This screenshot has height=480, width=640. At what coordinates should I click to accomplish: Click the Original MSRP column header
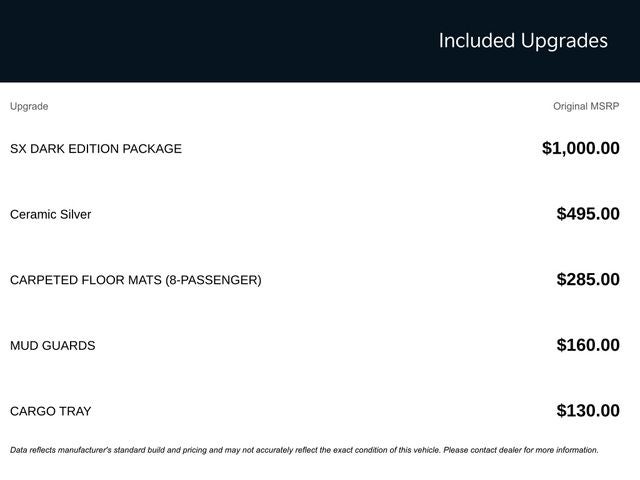pos(586,106)
